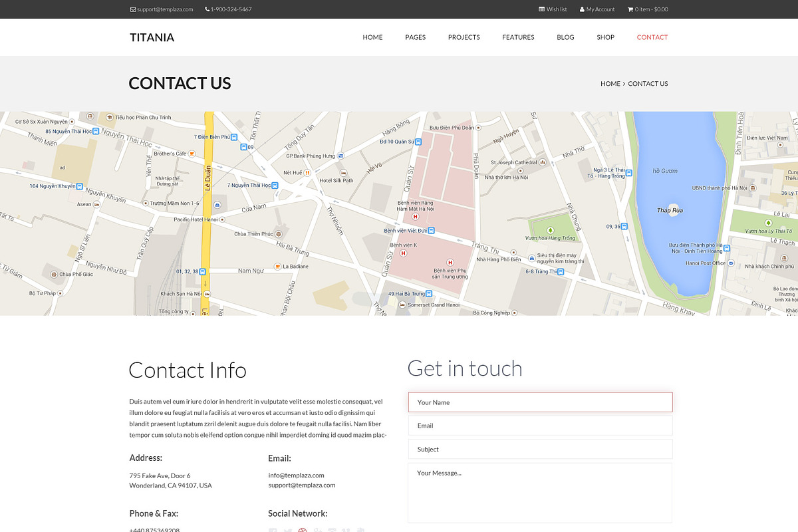The width and height of the screenshot is (798, 532).
Task: Select the CONTACT menu item
Action: (652, 37)
